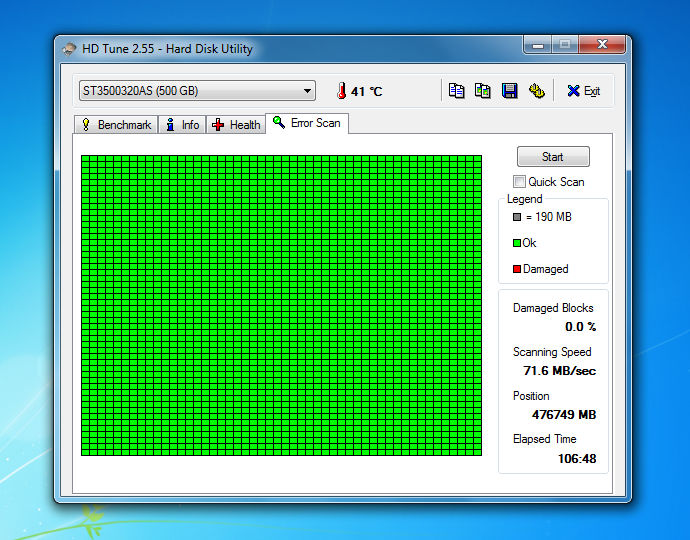Open the Health tab
Screen dimensions: 690x540
(x=236, y=125)
